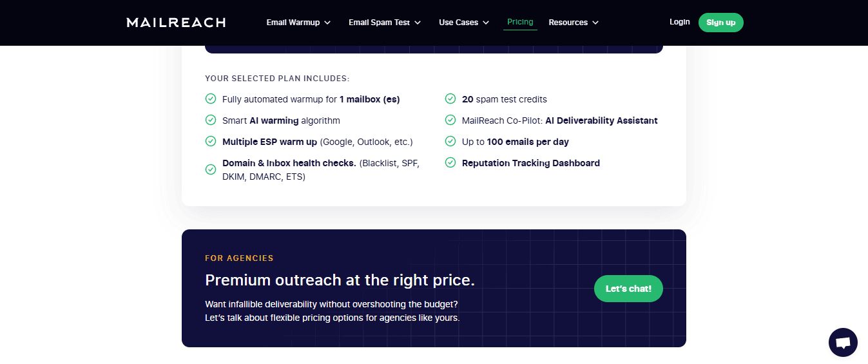The image size is (868, 364).
Task: Expand the Use Cases dropdown chevron
Action: pos(486,23)
